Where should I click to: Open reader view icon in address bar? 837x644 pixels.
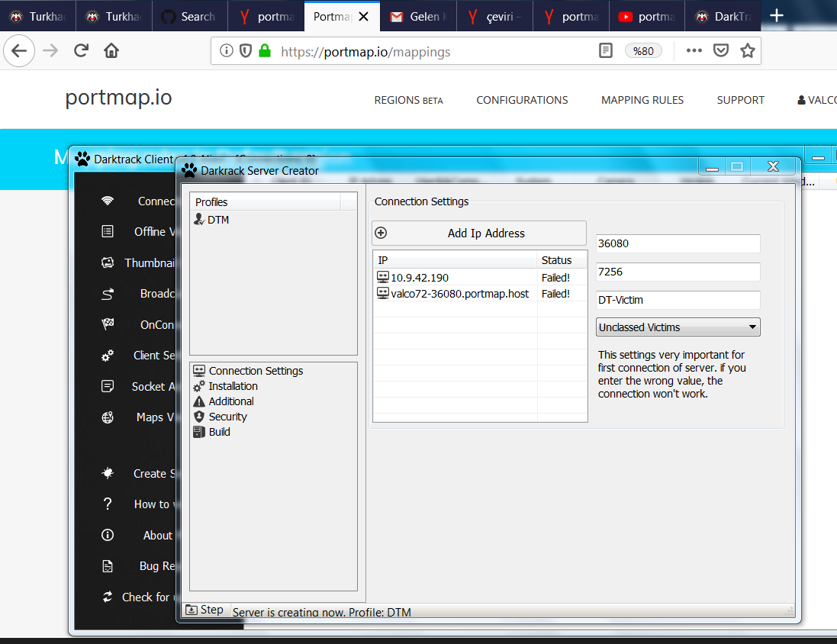click(605, 50)
